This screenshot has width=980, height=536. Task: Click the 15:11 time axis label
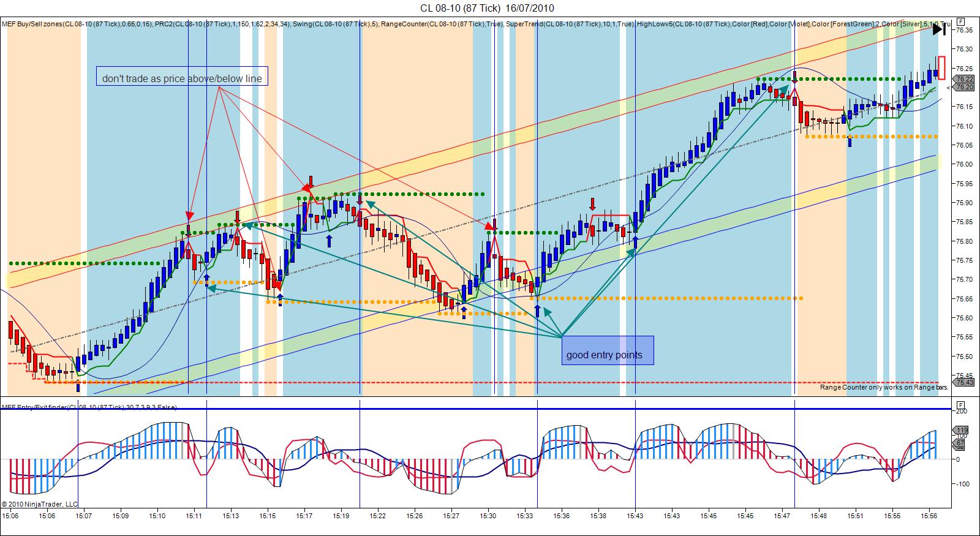[194, 516]
